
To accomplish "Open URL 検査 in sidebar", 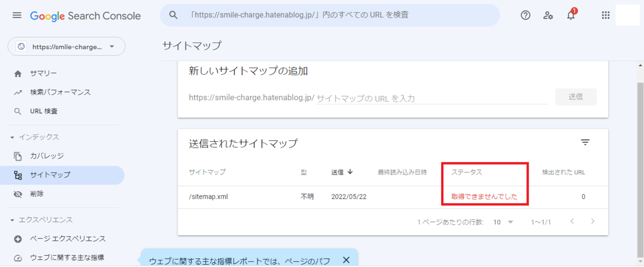I will point(62,111).
